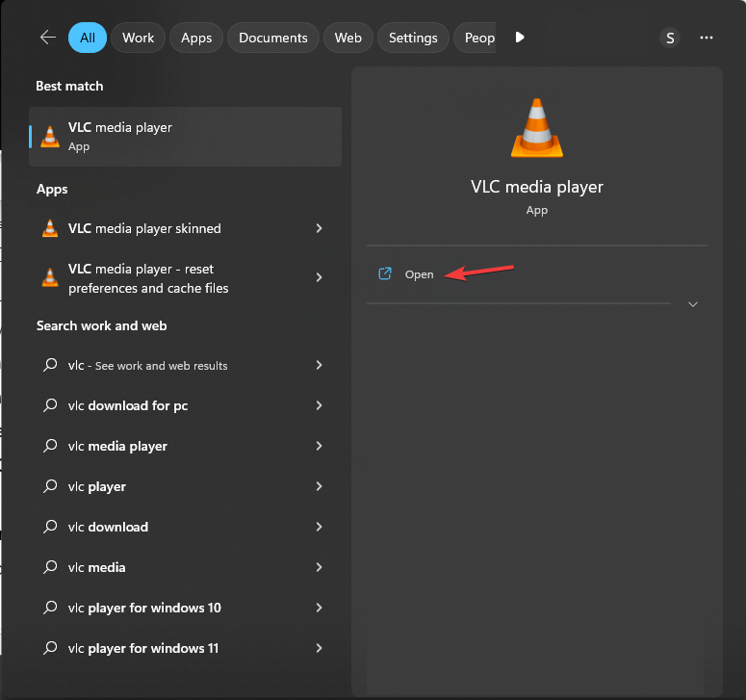Expand chevron for 'vlc player'

[319, 486]
